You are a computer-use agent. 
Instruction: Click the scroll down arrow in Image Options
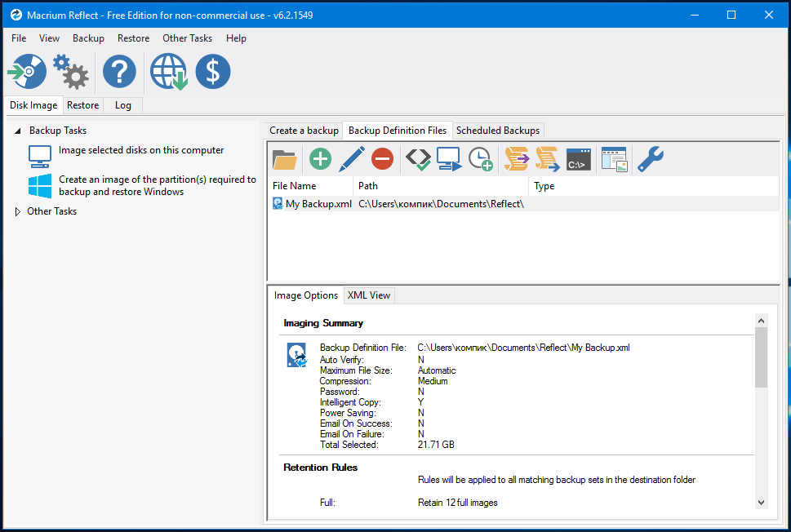click(762, 503)
